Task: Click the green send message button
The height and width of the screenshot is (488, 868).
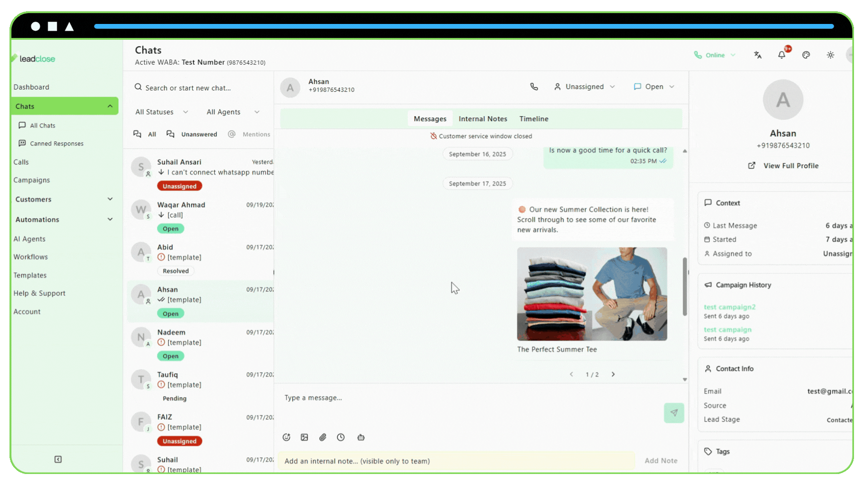Action: [674, 413]
